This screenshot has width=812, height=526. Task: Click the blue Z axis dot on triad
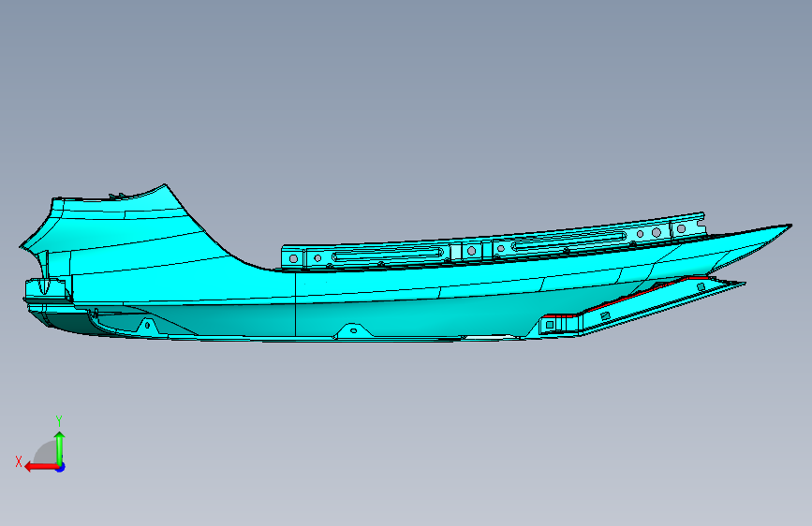[61, 467]
